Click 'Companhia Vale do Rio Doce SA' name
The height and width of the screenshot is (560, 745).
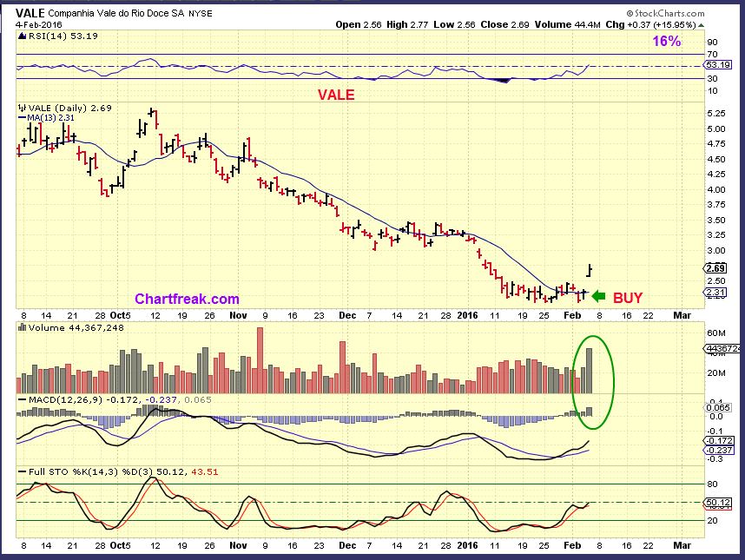(x=117, y=13)
